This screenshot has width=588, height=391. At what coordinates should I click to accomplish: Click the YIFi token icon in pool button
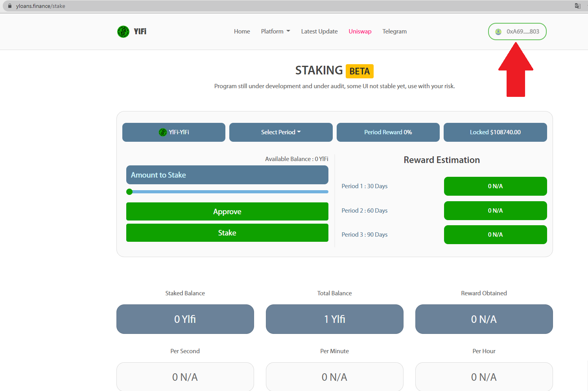(x=163, y=132)
